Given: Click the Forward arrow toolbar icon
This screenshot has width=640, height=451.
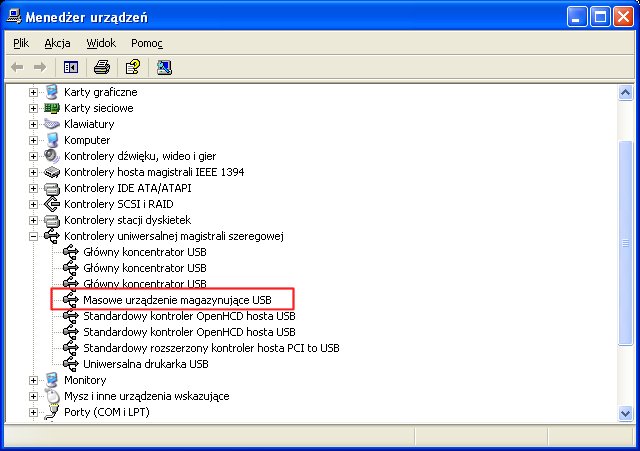Looking at the screenshot, I should coord(40,67).
